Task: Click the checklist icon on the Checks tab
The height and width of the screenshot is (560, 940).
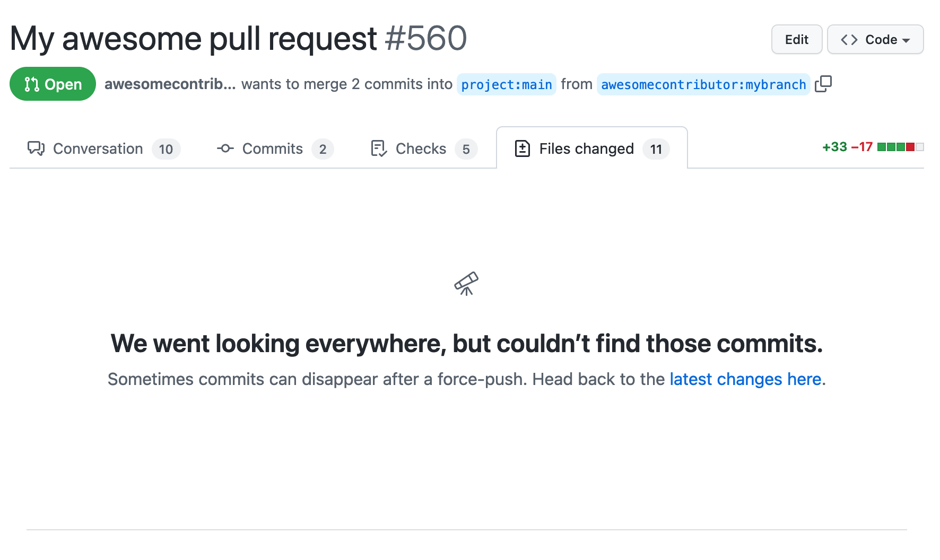Action: [377, 148]
